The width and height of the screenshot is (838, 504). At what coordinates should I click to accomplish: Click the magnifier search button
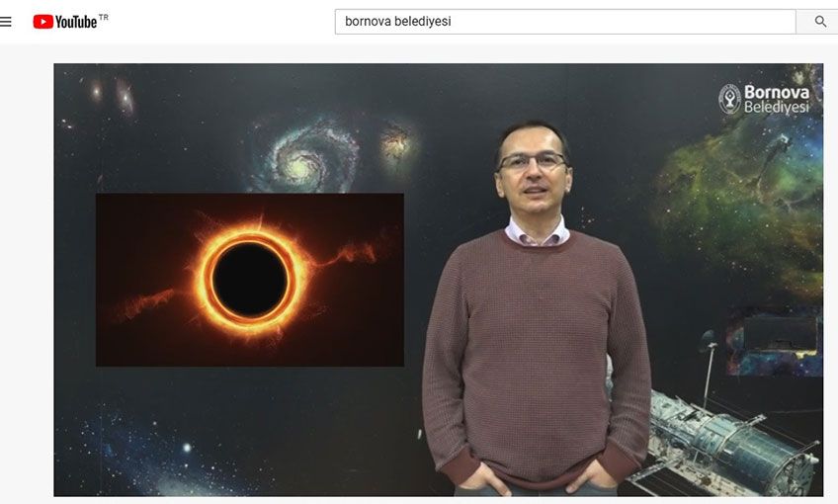(x=820, y=22)
